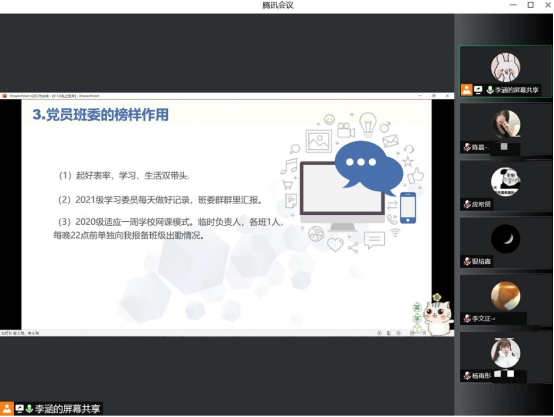Select the panda meme avatar thumbnail
This screenshot has width=554, height=417.
pos(505,182)
